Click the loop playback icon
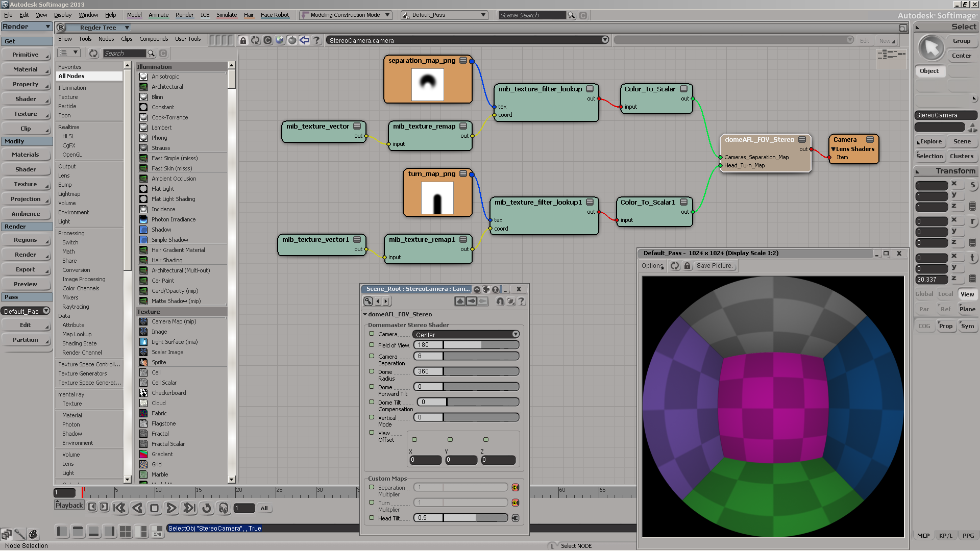980x551 pixels. (x=207, y=508)
